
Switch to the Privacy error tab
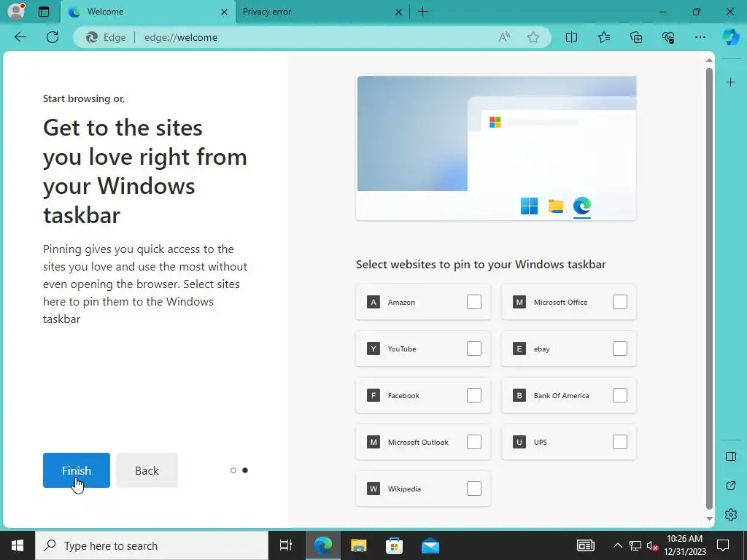tap(322, 12)
